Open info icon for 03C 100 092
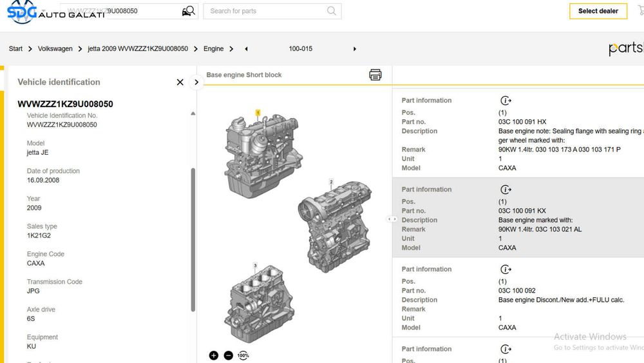This screenshot has width=644, height=363. [506, 270]
